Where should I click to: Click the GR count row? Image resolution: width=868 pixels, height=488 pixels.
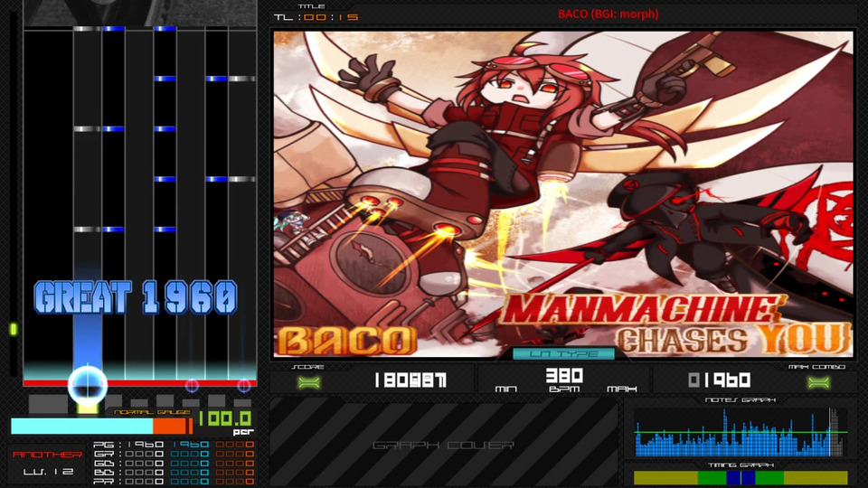click(x=174, y=454)
